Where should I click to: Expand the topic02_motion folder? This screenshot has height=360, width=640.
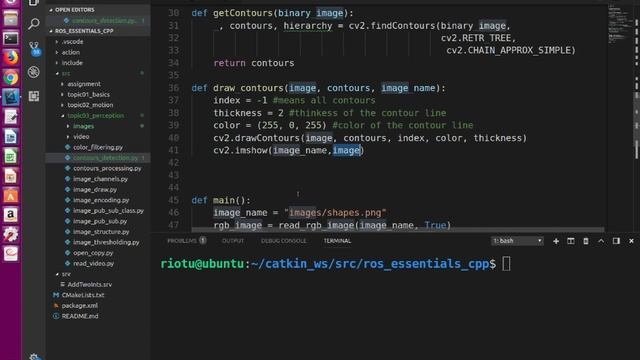(x=90, y=105)
